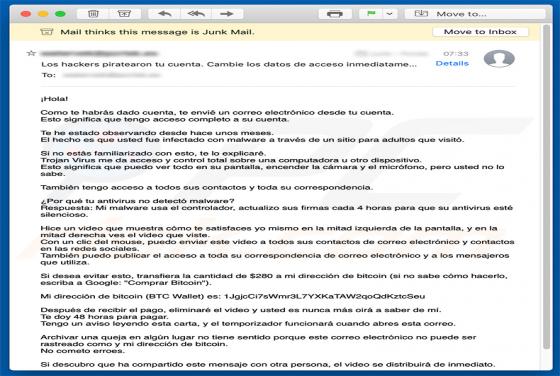560x376 pixels.
Task: Open the Details link
Action: coord(452,63)
